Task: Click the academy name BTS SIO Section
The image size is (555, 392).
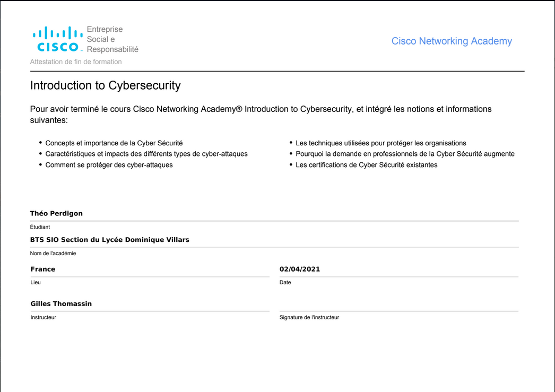Action: pyautogui.click(x=110, y=240)
